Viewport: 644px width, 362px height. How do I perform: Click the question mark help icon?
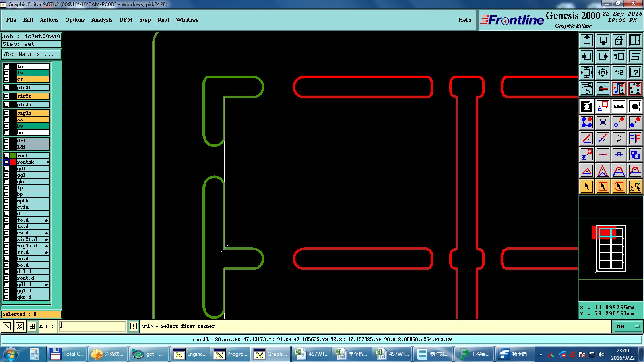pos(635,72)
